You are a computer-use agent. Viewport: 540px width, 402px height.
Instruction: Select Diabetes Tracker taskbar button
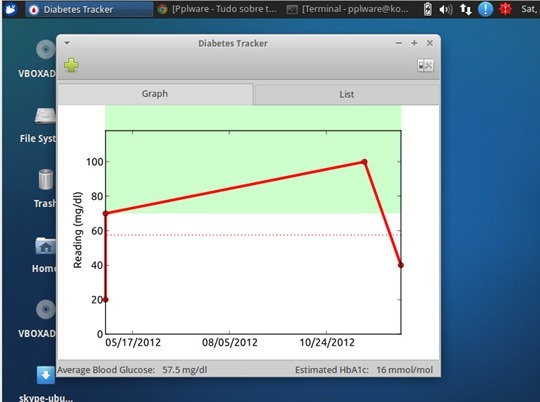(x=89, y=9)
